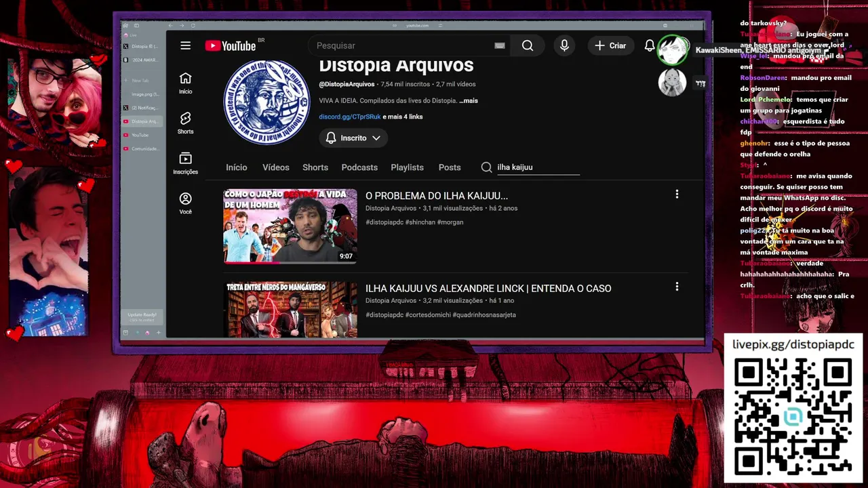
Task: Go to the YouTube logo home page
Action: 231,45
